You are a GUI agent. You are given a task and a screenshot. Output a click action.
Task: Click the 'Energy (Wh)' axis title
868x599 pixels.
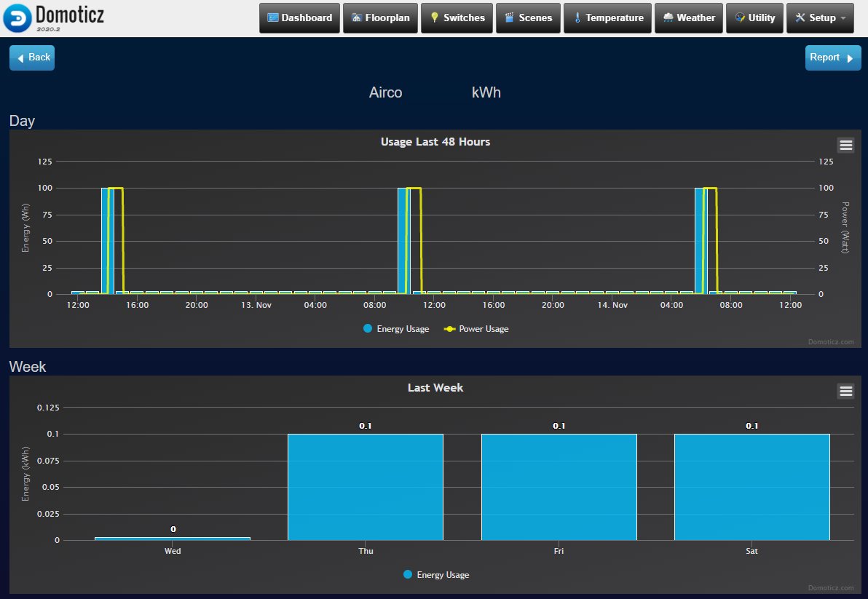point(25,228)
